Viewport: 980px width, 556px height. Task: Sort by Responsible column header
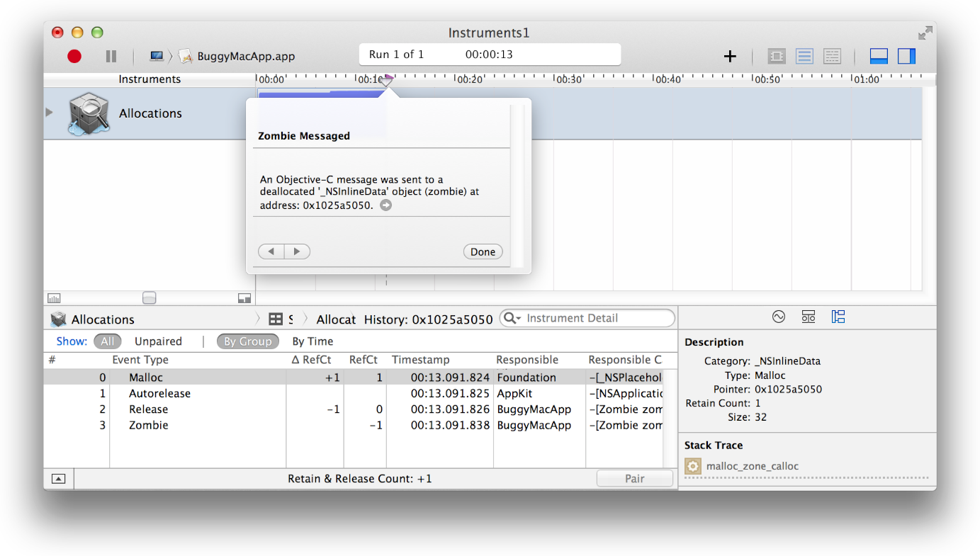(x=539, y=360)
